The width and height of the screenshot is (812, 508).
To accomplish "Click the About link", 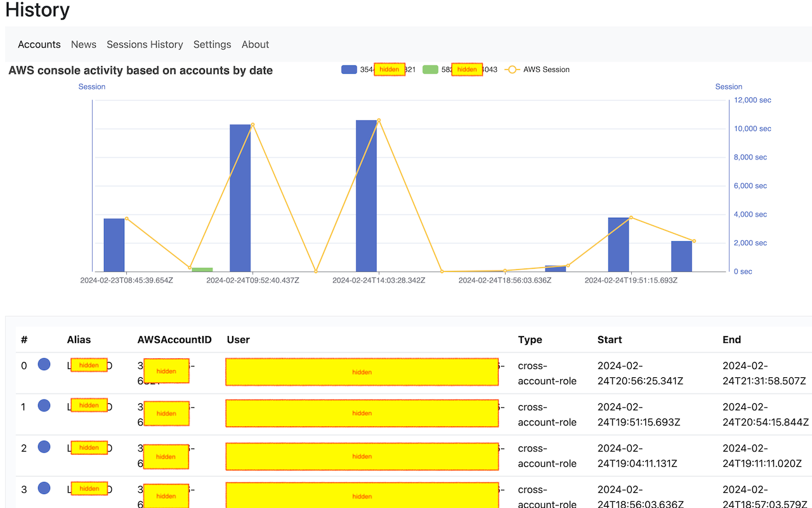I will click(255, 44).
